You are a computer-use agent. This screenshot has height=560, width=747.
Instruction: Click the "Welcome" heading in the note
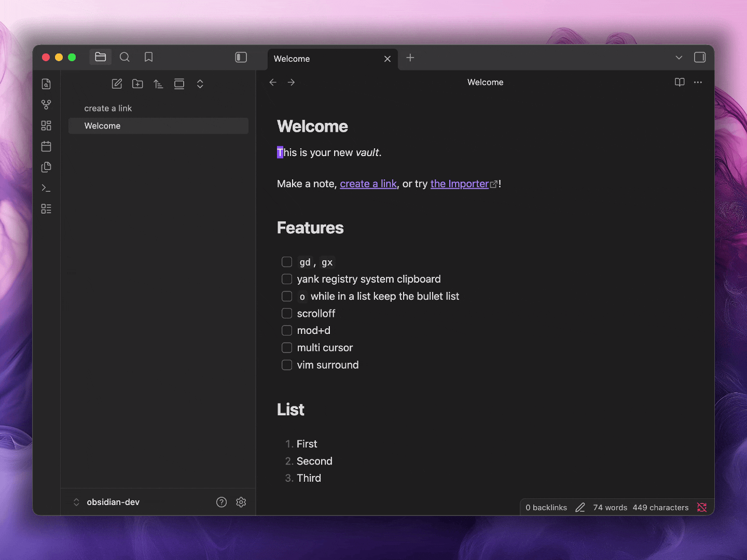pos(312,127)
